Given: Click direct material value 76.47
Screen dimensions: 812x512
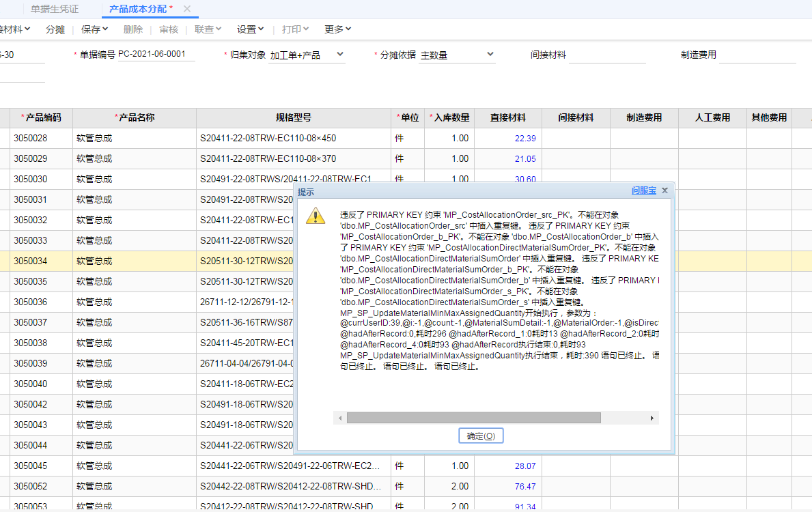Looking at the screenshot, I should pyautogui.click(x=525, y=487).
